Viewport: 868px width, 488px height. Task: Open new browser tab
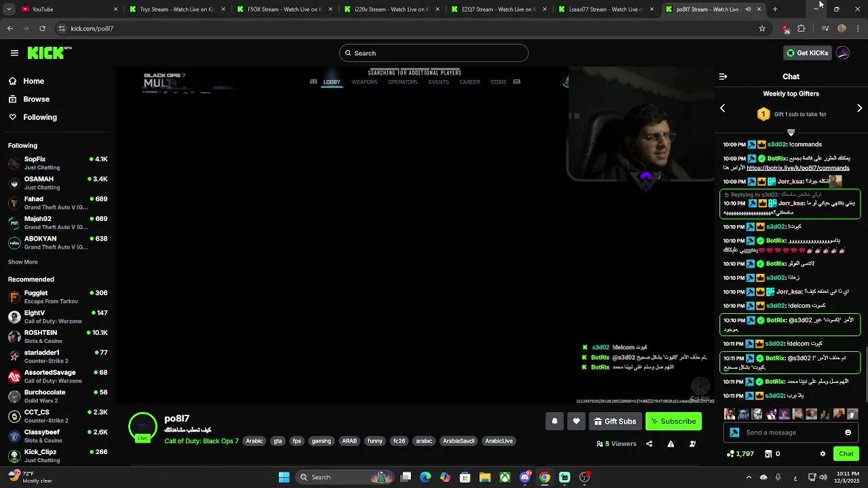775,9
